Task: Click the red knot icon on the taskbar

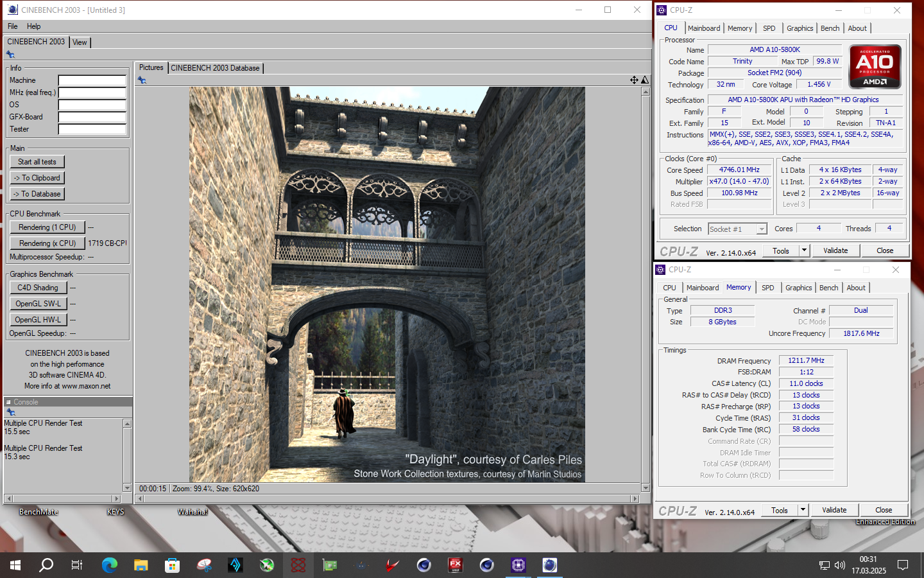Action: (298, 565)
